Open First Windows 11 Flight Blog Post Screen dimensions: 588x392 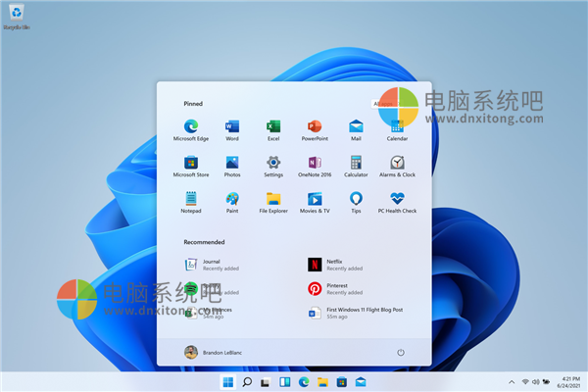[x=355, y=313]
